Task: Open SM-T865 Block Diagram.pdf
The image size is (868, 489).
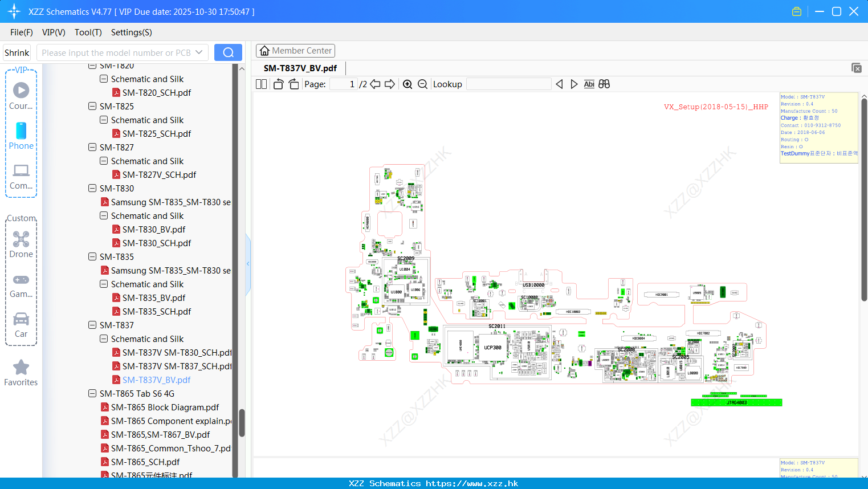Action: 160,407
